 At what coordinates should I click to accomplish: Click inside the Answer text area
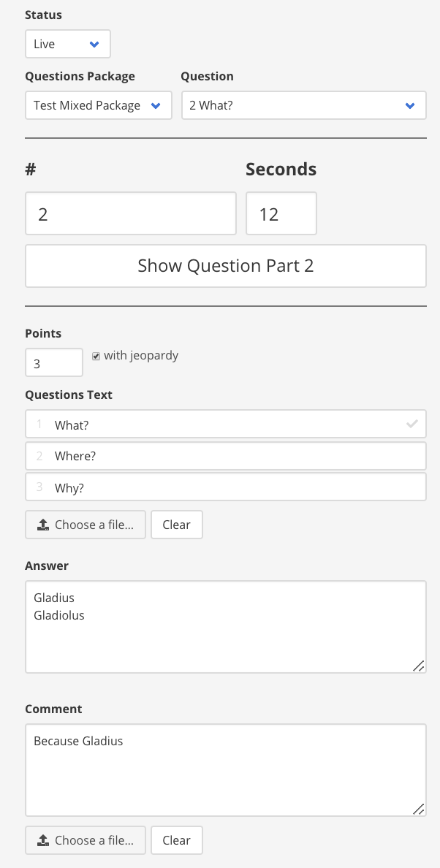click(x=226, y=627)
